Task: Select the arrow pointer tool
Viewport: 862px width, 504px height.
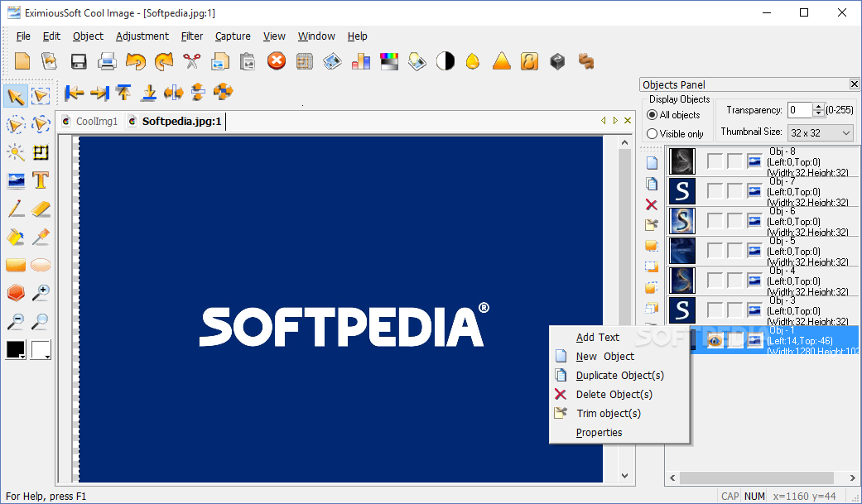Action: click(16, 96)
